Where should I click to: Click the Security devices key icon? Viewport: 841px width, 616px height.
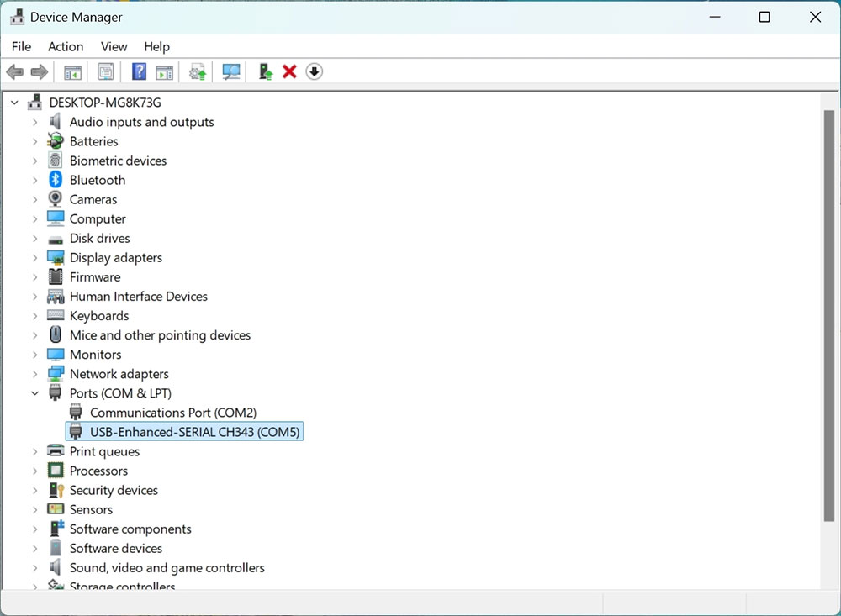56,489
